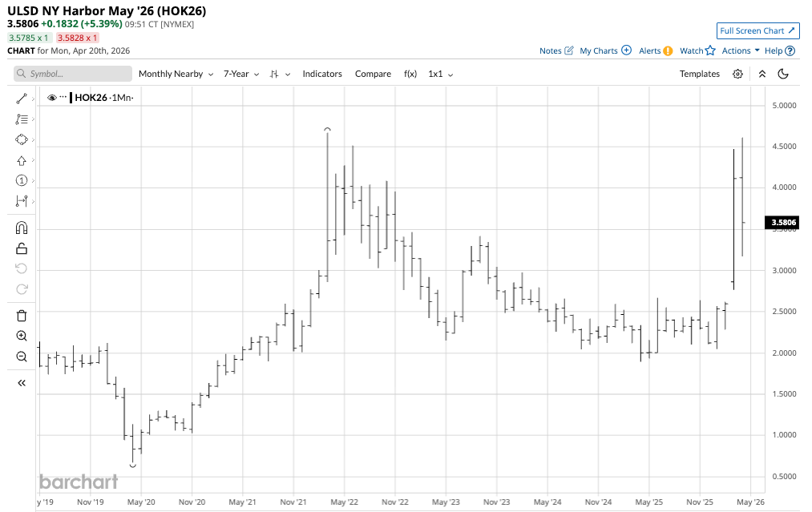This screenshot has height=512, width=812.
Task: Open the 1x1 chart layout dropdown
Action: 440,74
